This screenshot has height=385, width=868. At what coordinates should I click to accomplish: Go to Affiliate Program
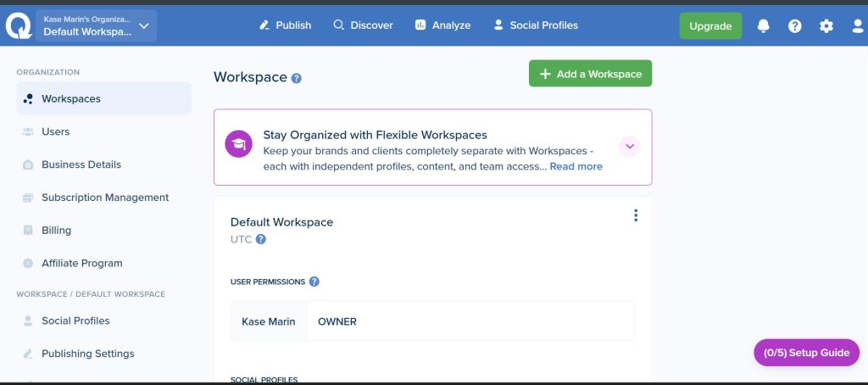click(104, 263)
